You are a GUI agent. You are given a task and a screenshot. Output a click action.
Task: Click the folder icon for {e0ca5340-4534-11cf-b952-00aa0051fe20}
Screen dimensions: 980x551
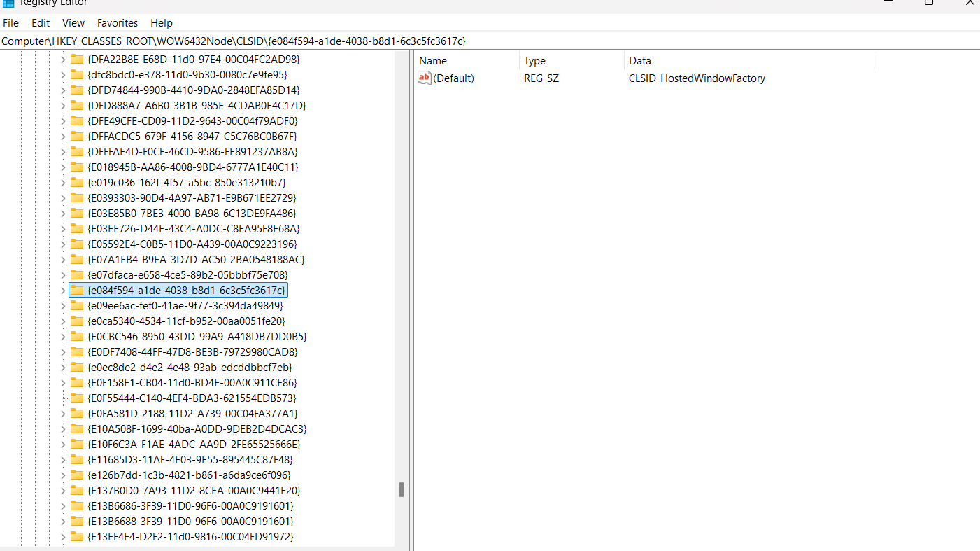77,321
